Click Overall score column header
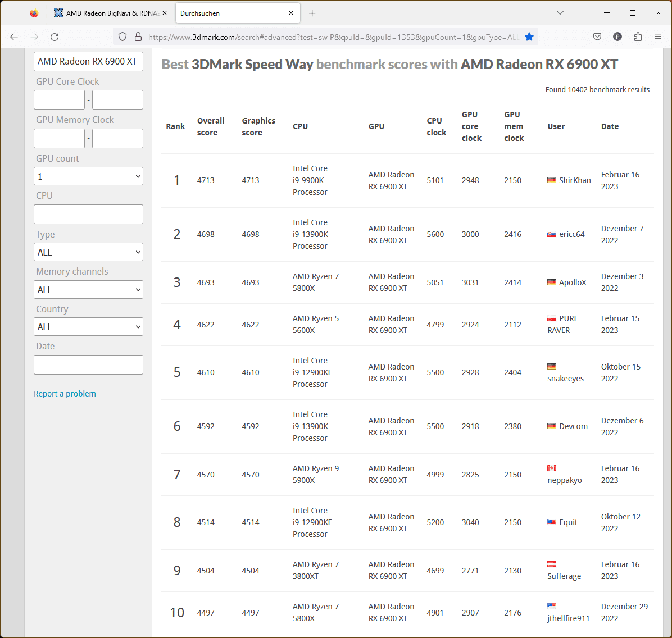The width and height of the screenshot is (672, 638). click(211, 126)
